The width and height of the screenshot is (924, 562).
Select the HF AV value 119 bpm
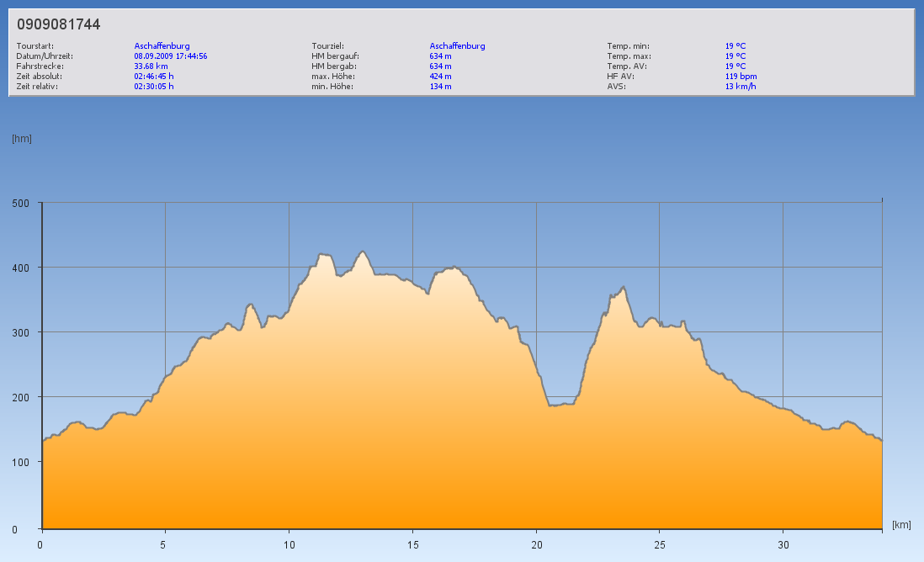[741, 77]
